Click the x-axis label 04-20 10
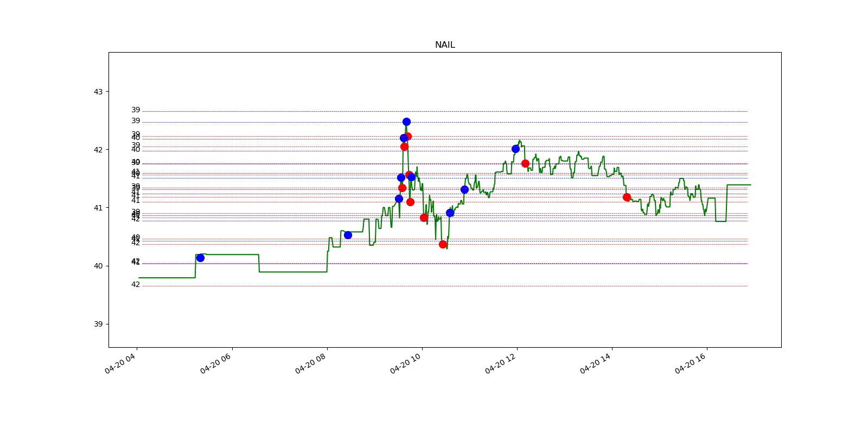This screenshot has width=868, height=434. [x=405, y=363]
